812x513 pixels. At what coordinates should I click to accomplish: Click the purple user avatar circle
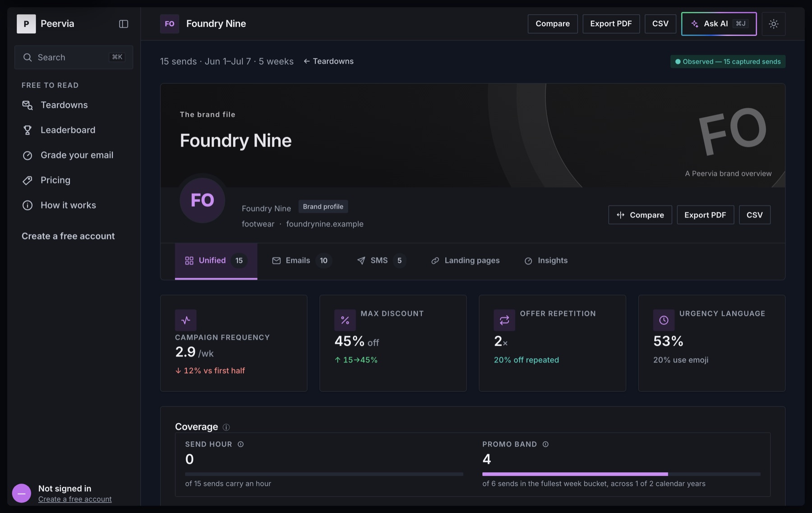(x=22, y=493)
